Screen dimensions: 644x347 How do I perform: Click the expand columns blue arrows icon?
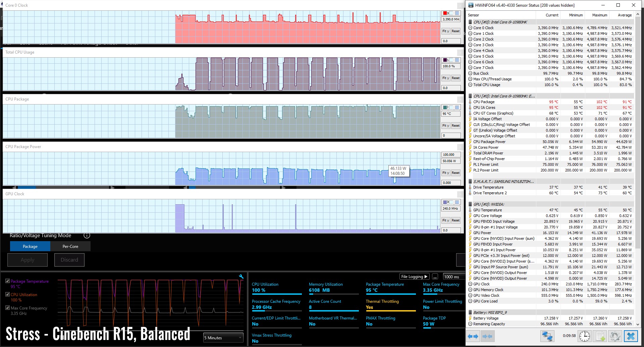point(473,336)
